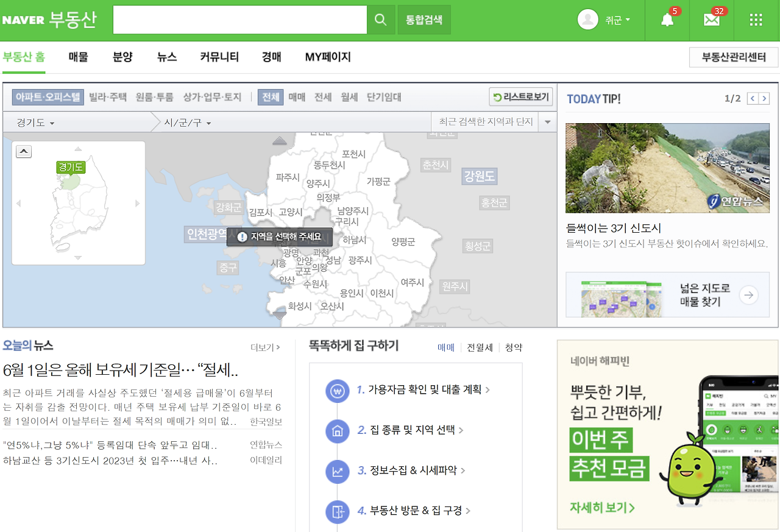This screenshot has height=532, width=780.
Task: Open the apps grid menu icon
Action: [x=756, y=20]
